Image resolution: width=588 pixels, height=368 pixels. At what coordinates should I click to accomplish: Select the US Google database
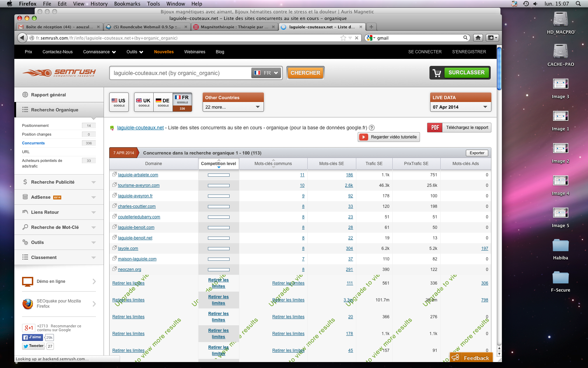click(119, 102)
